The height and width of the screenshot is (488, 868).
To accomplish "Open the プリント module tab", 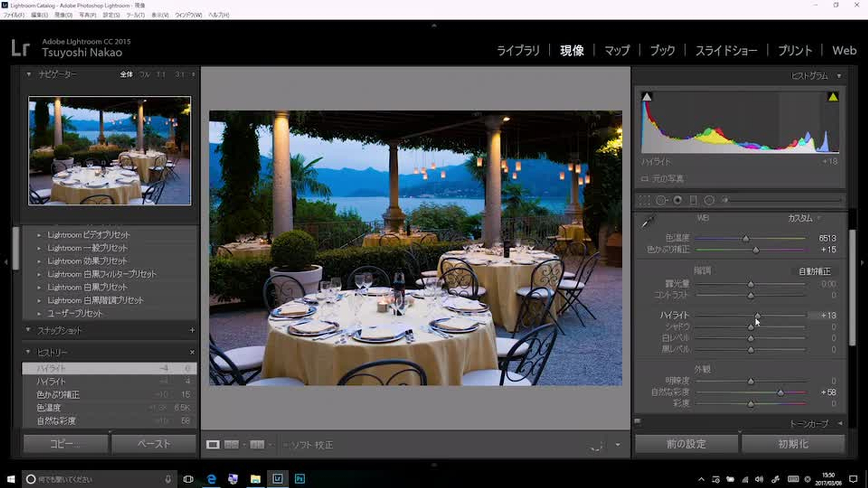I will [x=795, y=51].
